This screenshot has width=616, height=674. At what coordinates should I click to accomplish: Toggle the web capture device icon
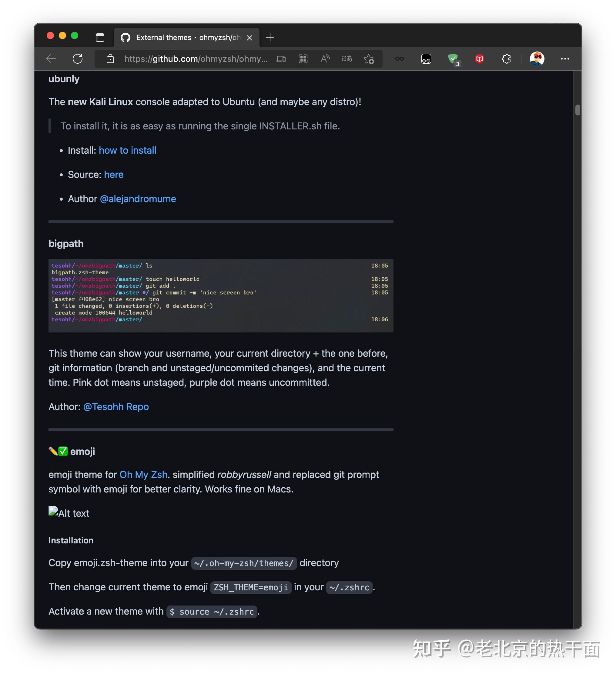click(x=281, y=59)
